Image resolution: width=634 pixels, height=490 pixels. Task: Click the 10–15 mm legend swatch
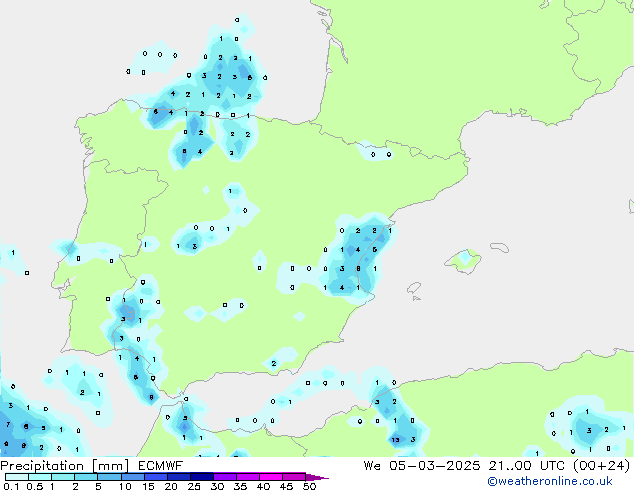[x=132, y=477]
